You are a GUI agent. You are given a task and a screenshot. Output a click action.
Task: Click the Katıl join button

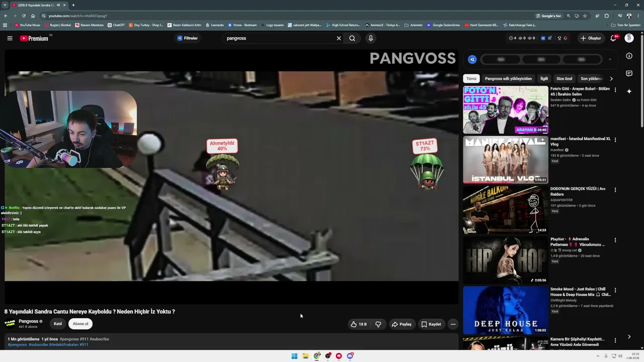coord(58,324)
